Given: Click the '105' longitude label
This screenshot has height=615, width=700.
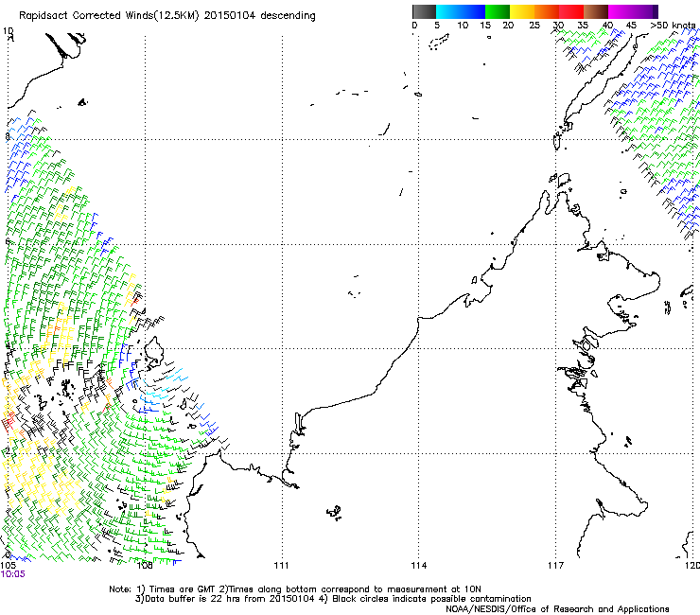Looking at the screenshot, I should click(x=8, y=566).
